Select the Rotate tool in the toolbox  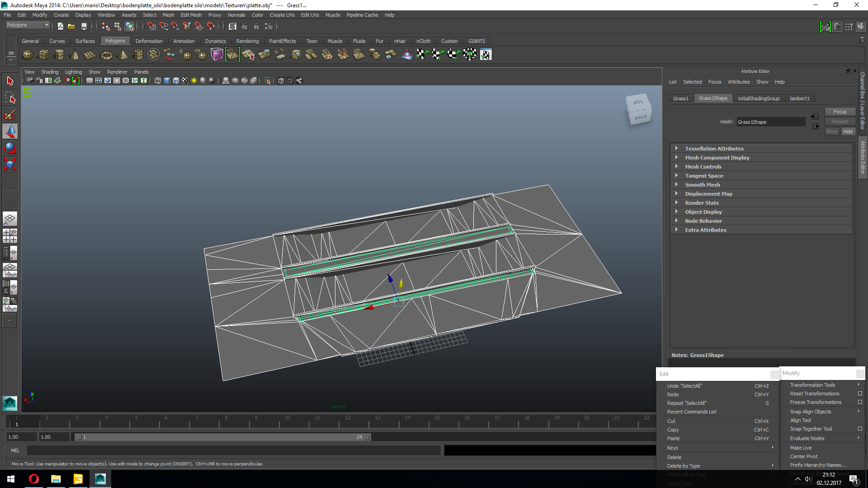[10, 148]
